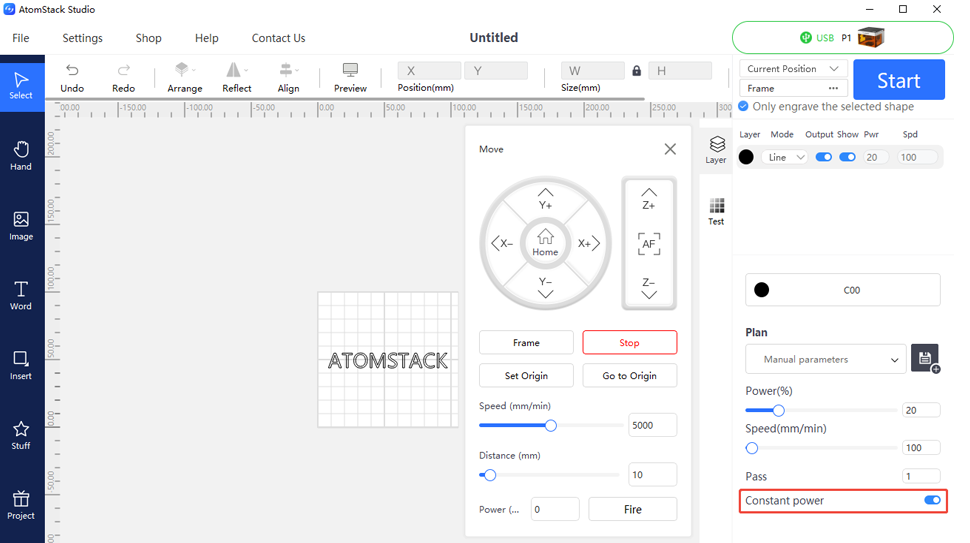Open the Shop menu
Viewport: 970px width, 543px height.
[148, 38]
